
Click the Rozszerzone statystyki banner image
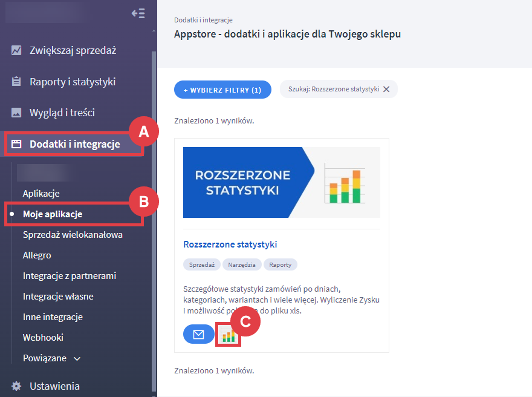pos(281,182)
